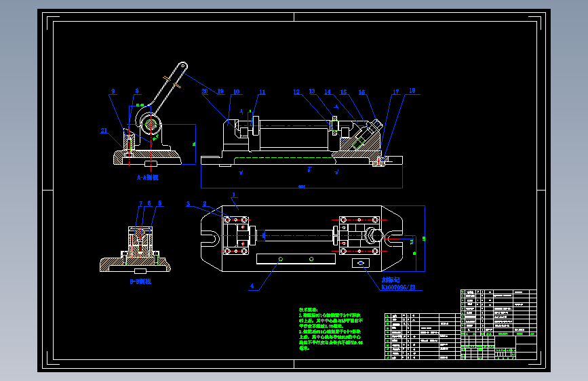Click part callout number 15
The width and height of the screenshot is (588, 381).
point(343,92)
